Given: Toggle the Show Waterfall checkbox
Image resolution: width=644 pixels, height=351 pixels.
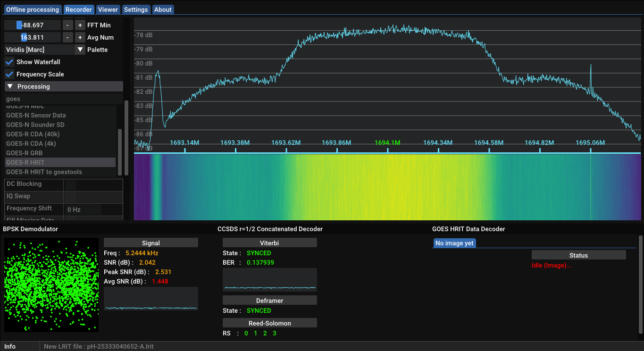Looking at the screenshot, I should pyautogui.click(x=9, y=62).
